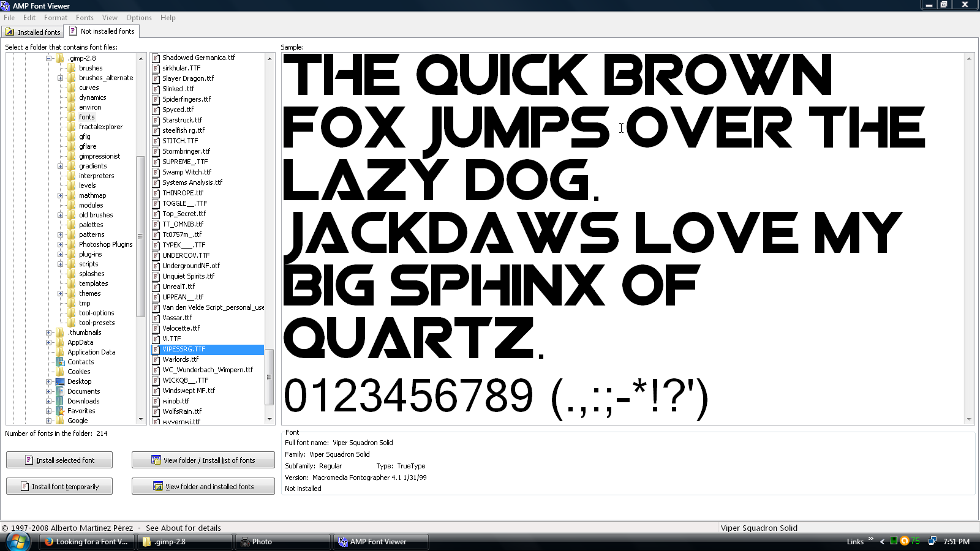Select Velocette.ttf in the font list

[181, 328]
